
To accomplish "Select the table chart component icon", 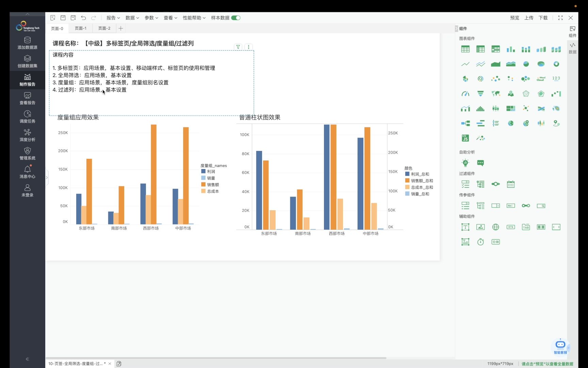I will [465, 49].
